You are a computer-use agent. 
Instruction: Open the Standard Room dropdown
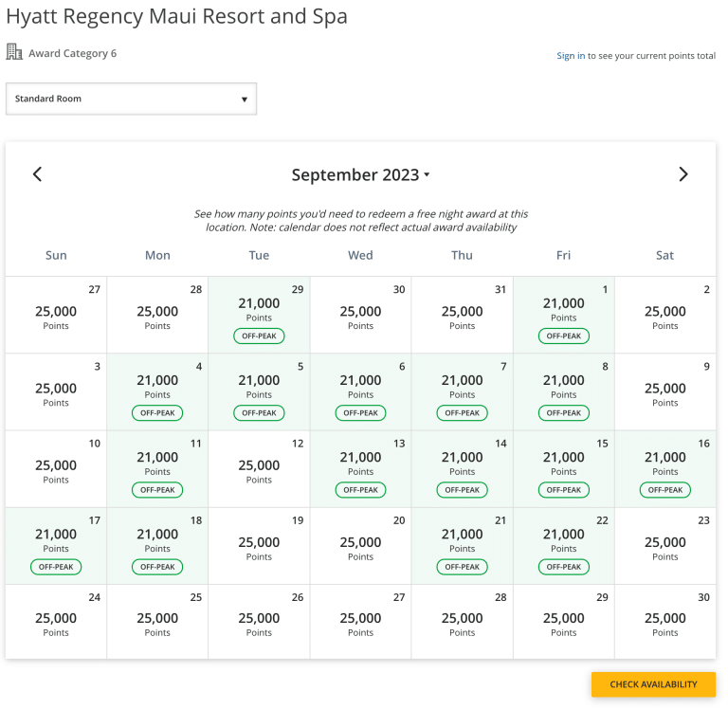coord(131,99)
